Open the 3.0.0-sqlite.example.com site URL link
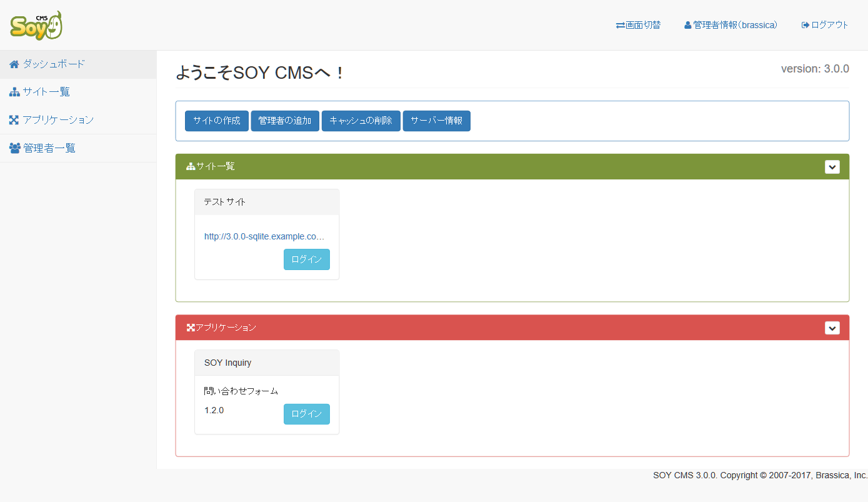This screenshot has width=868, height=502. pyautogui.click(x=264, y=237)
